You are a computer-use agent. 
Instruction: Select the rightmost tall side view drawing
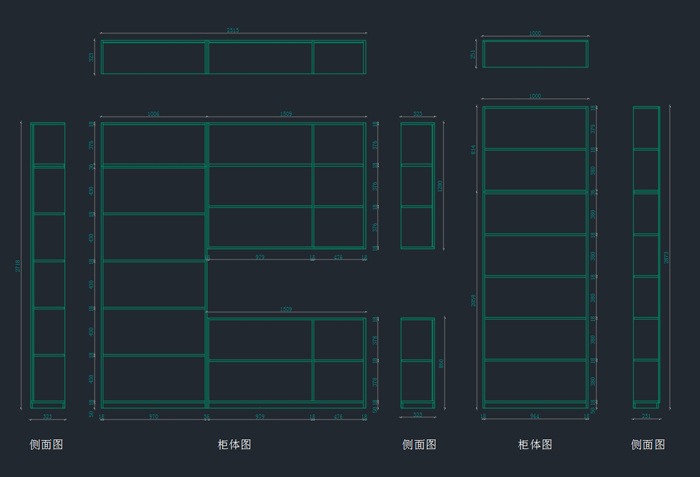point(646,256)
